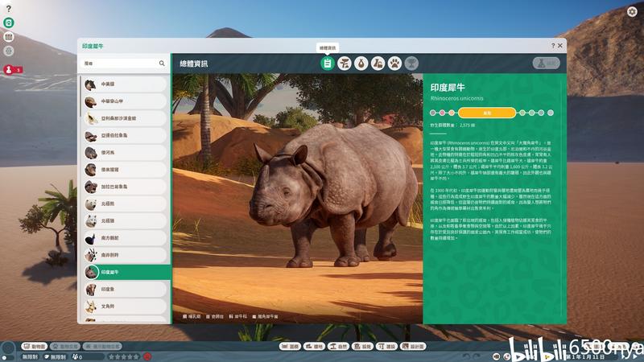Viewport: 644px width, 362px height.
Task: Select the cassowary entry 南方鶴鴕
Action: [x=125, y=238]
